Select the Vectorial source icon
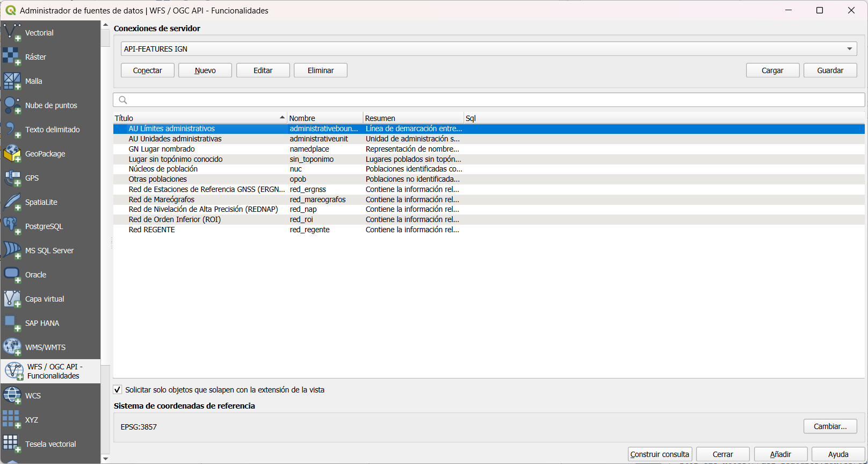 pyautogui.click(x=12, y=33)
